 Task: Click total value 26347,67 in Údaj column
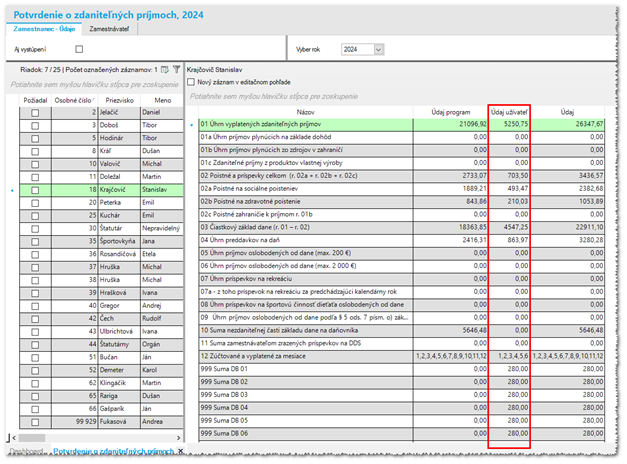coord(567,125)
